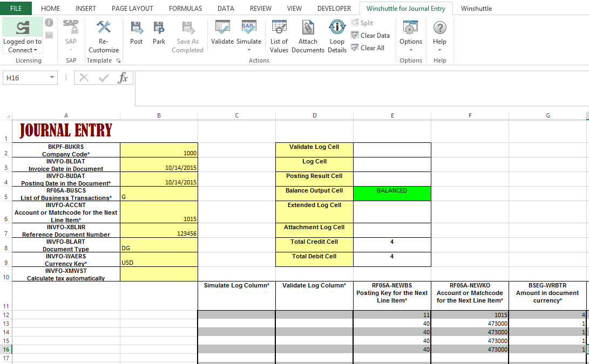Select cell containing Reference Document Number 123456
The width and height of the screenshot is (589, 364).
coord(159,230)
